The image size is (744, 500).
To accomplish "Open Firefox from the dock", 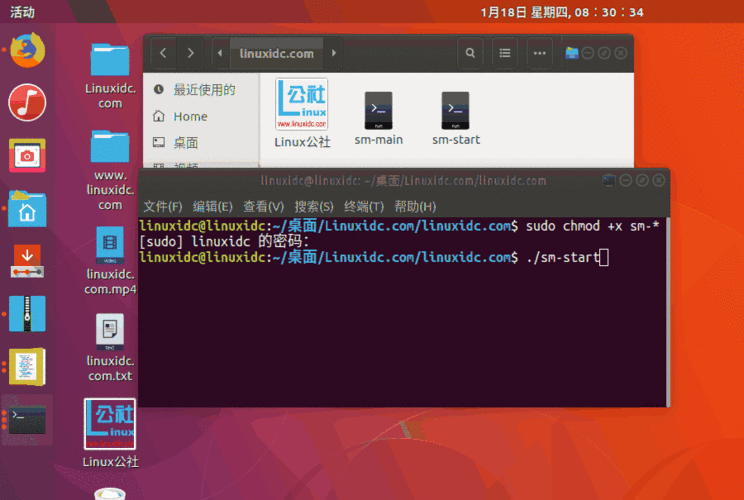I will tap(28, 50).
